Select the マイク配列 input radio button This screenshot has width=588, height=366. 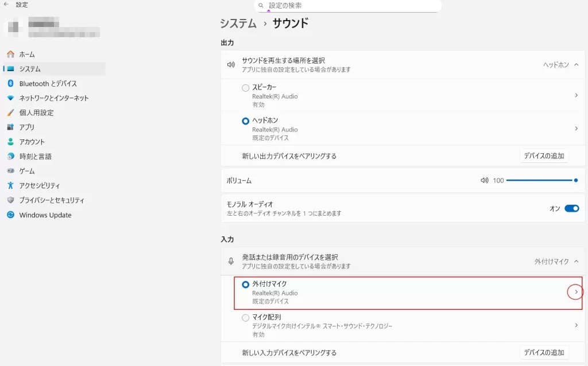click(x=245, y=318)
